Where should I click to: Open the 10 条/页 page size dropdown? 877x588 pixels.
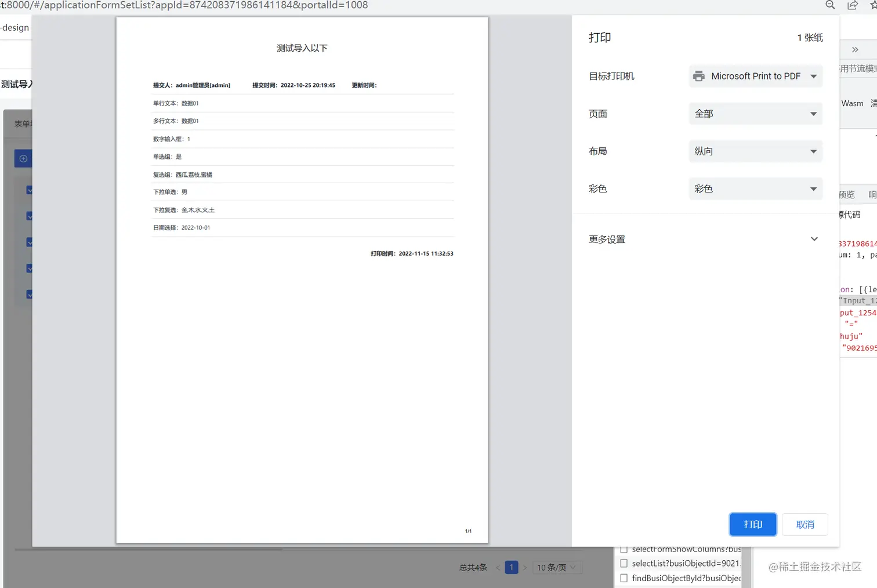pos(557,567)
